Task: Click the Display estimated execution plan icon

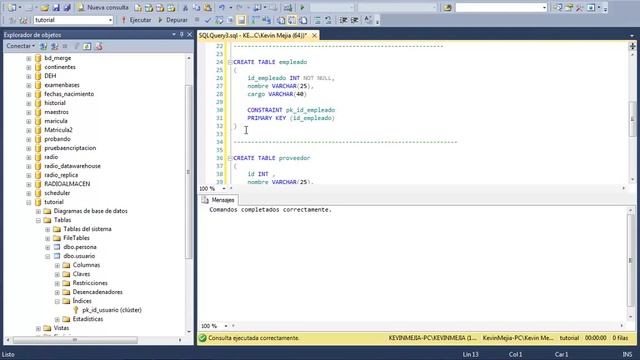Action: [x=219, y=20]
